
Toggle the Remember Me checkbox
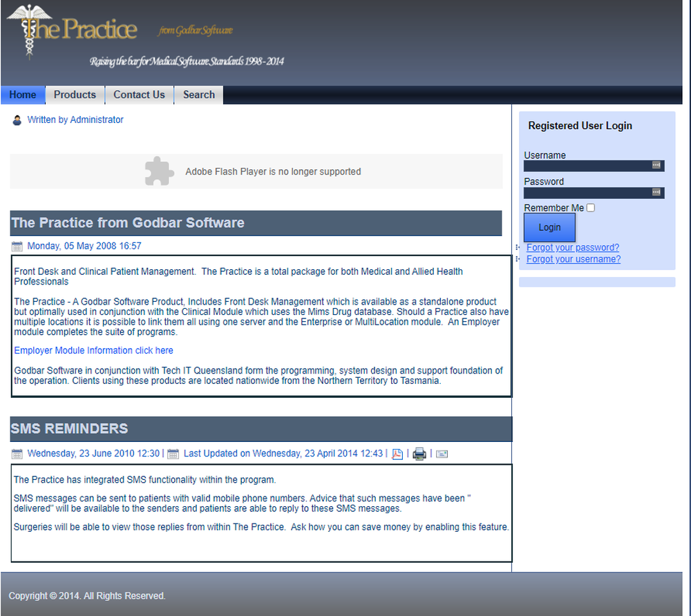tap(591, 208)
